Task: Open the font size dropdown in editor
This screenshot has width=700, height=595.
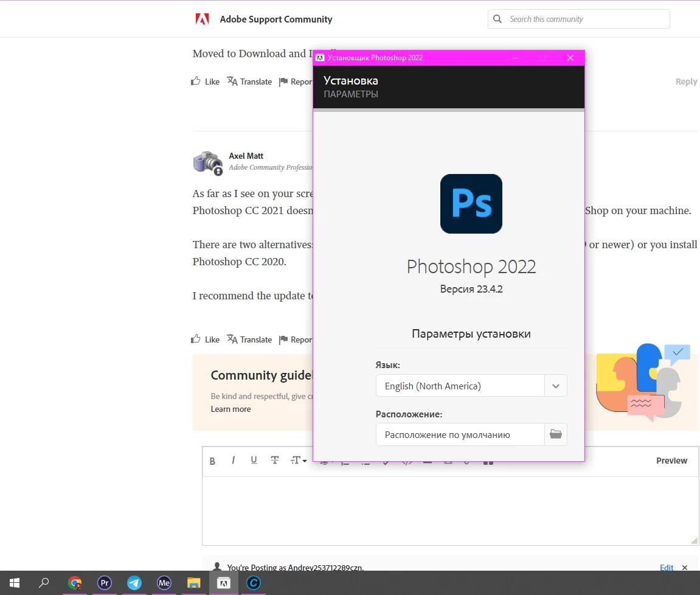Action: tap(298, 460)
